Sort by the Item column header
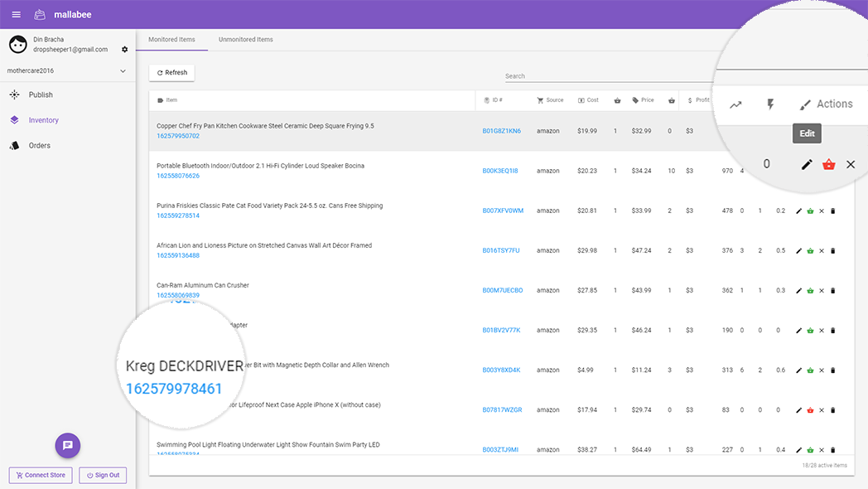This screenshot has height=489, width=868. [x=168, y=100]
